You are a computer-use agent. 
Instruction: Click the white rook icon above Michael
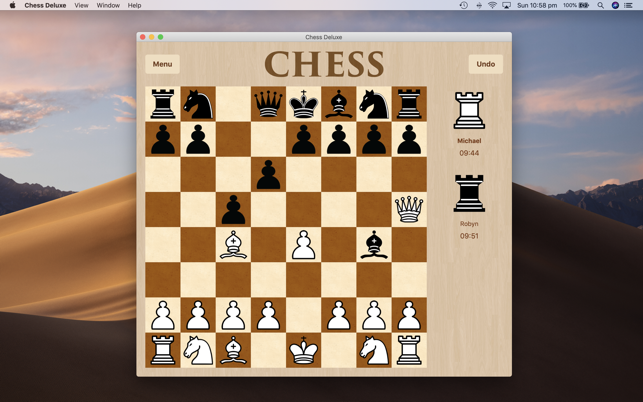coord(469,110)
